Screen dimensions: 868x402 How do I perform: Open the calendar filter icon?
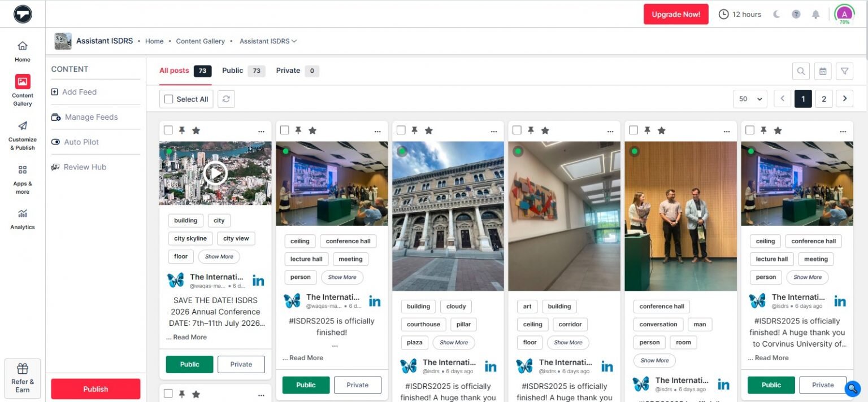click(823, 71)
